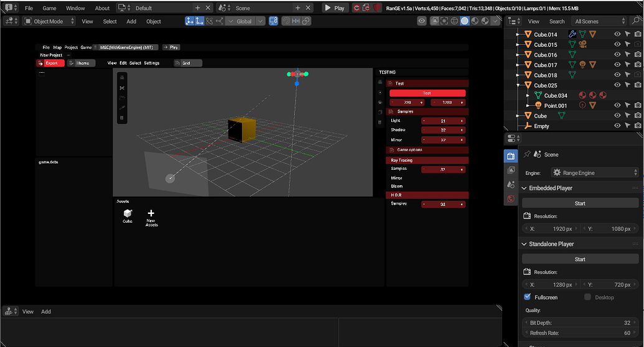Click Start under Standalone Player

tap(580, 259)
